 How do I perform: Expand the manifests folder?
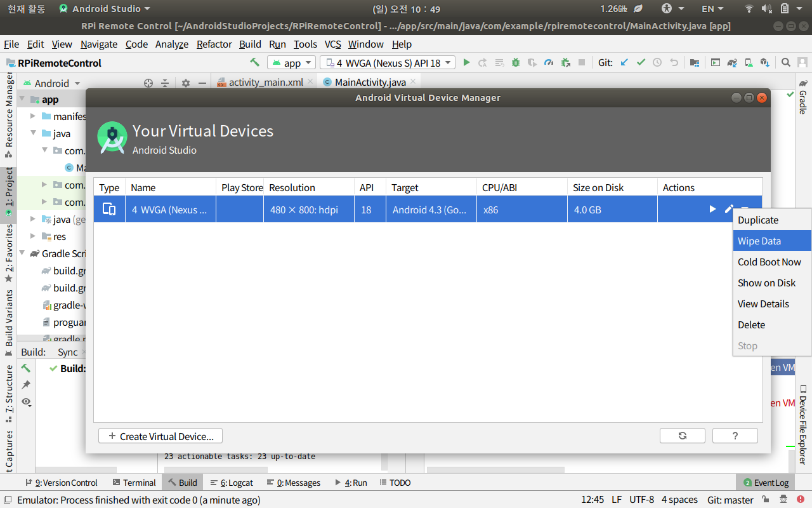34,117
